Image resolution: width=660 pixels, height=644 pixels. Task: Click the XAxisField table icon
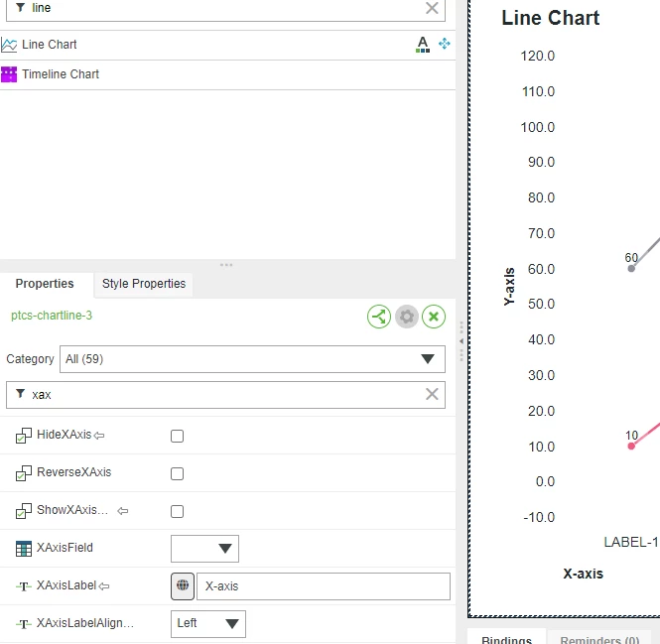pyautogui.click(x=24, y=549)
